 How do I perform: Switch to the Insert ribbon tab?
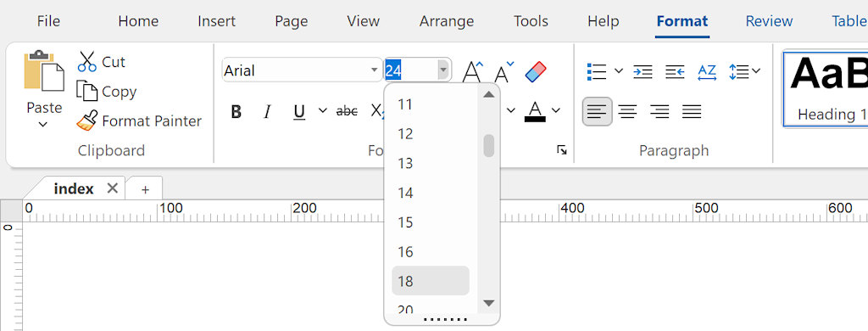click(216, 21)
